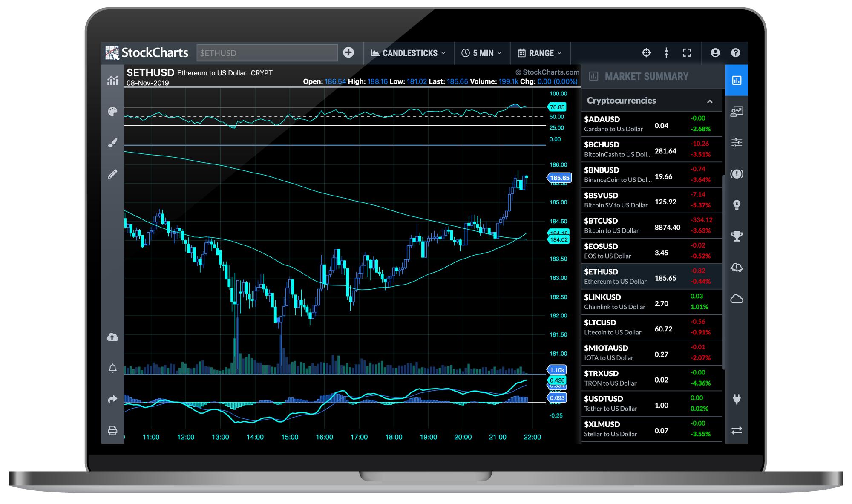Open the 5 MIN period dropdown
The height and width of the screenshot is (504, 852).
(x=481, y=53)
